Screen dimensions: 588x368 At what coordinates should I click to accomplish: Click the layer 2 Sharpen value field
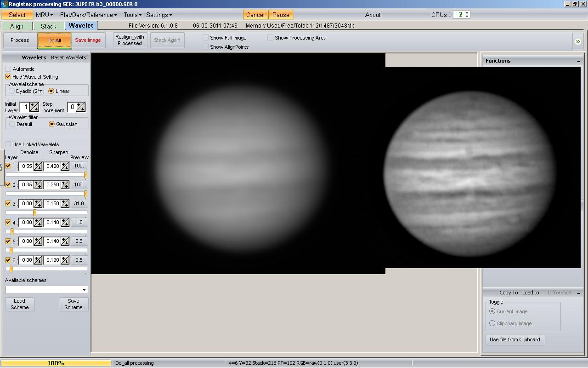(x=53, y=185)
